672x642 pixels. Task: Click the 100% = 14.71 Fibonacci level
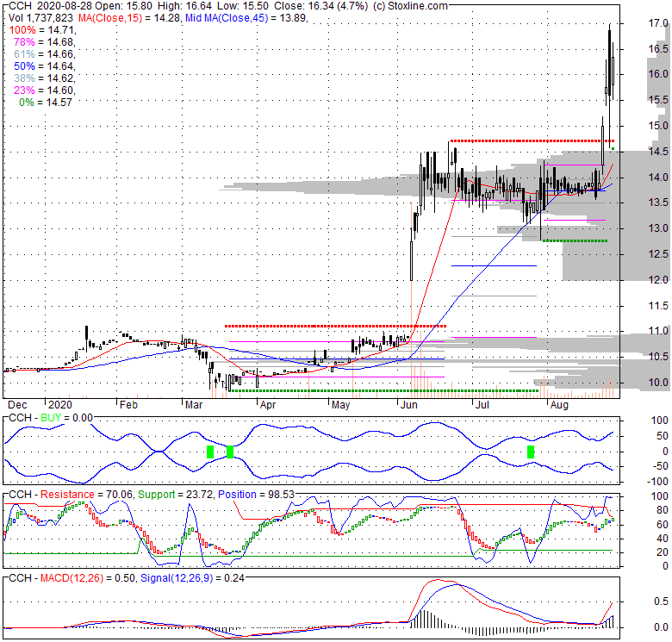tap(42, 30)
